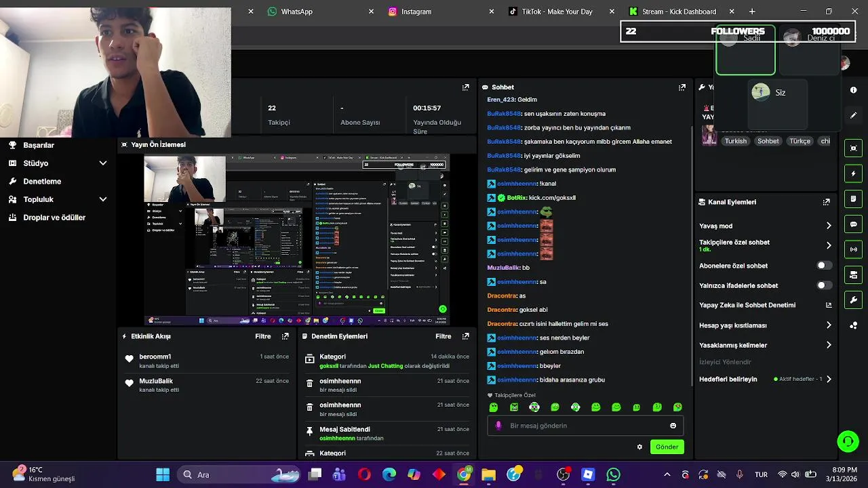Click the document icon in right toolbar

(x=853, y=199)
